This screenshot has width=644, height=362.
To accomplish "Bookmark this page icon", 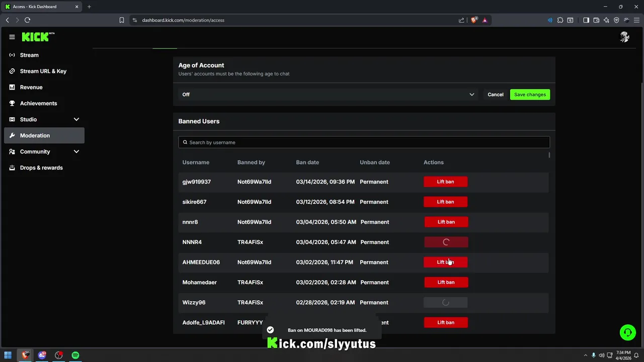I will (x=122, y=20).
